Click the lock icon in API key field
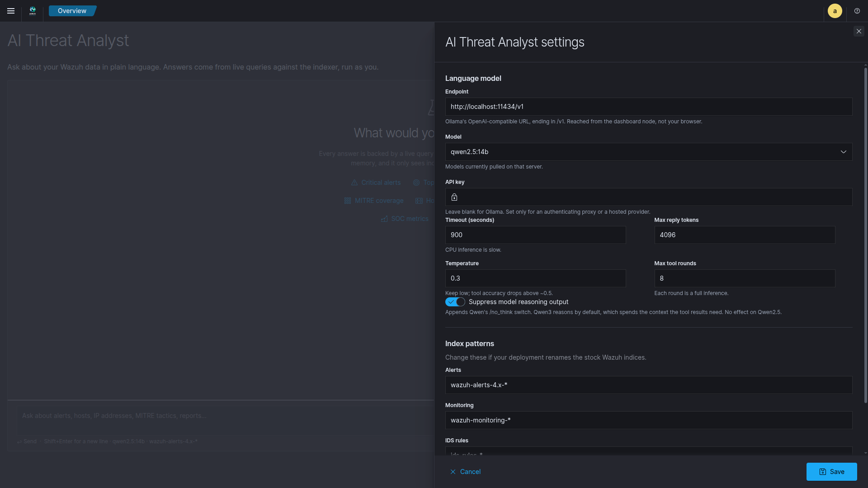Screen dimensions: 868x488 pos(454,197)
